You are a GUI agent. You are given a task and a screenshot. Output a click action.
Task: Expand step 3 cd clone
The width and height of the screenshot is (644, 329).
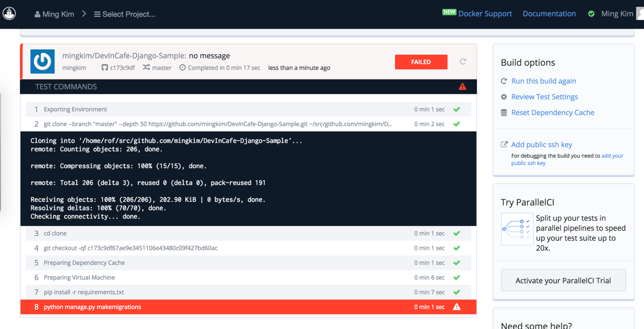(x=248, y=233)
